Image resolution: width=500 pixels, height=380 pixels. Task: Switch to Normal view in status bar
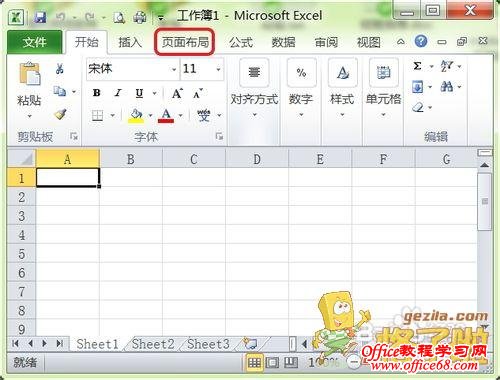254,362
